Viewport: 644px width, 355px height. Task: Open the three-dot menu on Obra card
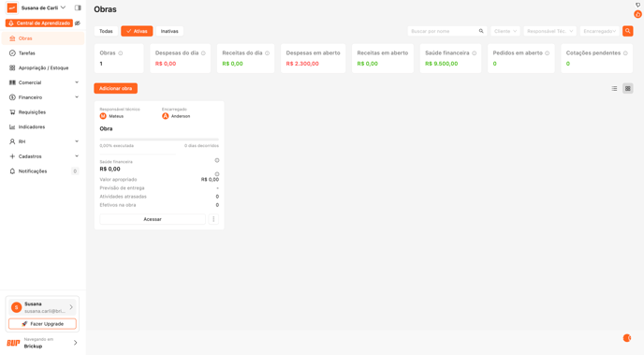[213, 219]
